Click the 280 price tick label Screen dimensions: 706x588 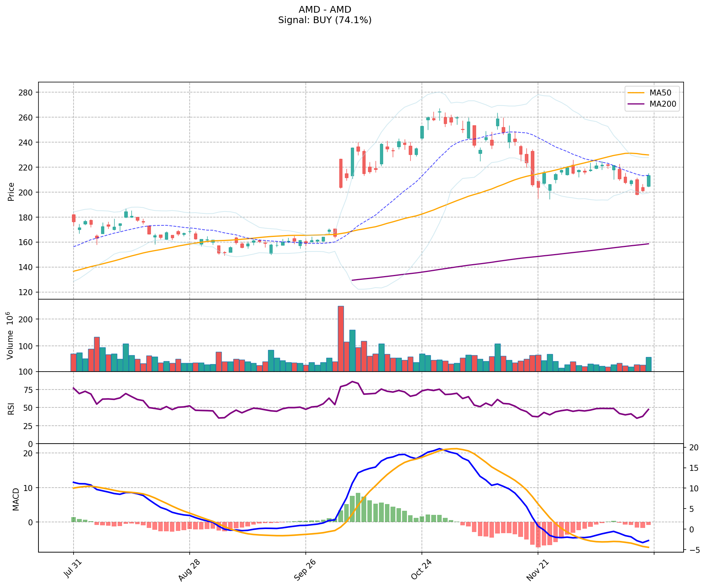26,92
